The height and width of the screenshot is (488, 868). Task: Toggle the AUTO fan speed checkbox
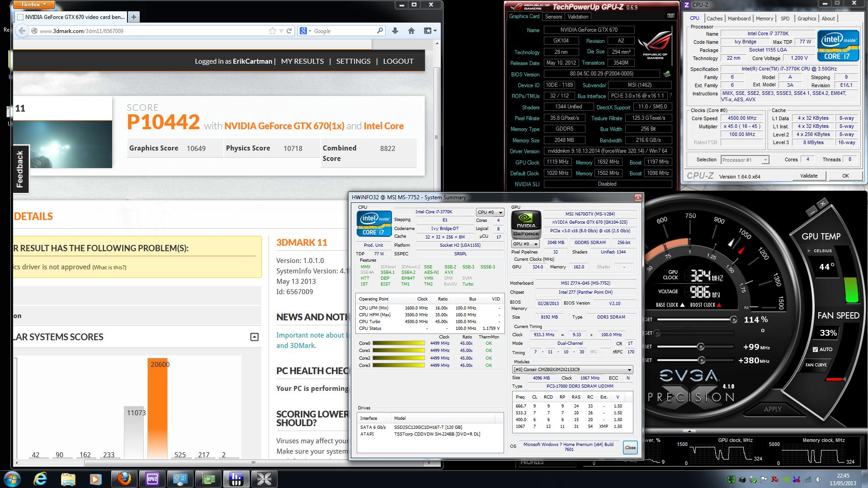click(x=815, y=349)
